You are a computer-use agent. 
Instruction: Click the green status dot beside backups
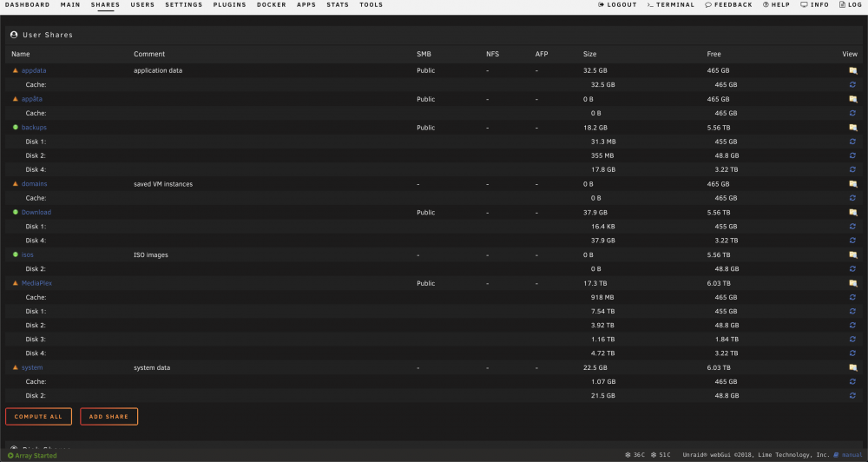point(16,128)
